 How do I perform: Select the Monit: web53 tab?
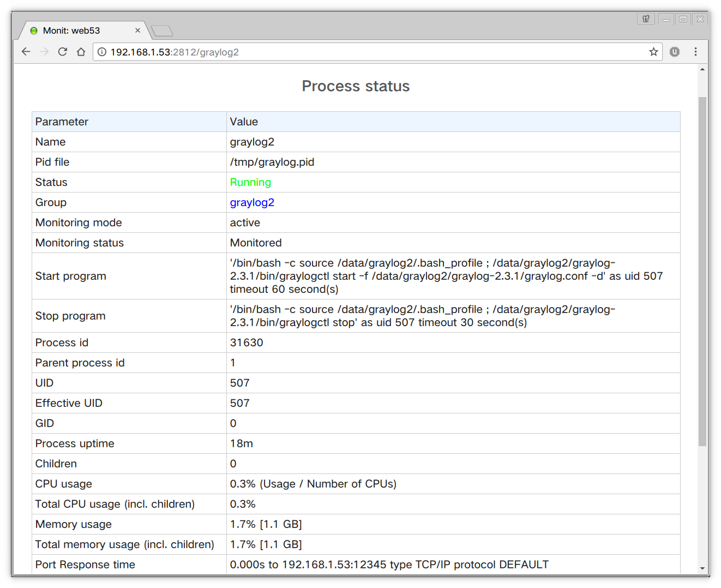point(76,31)
